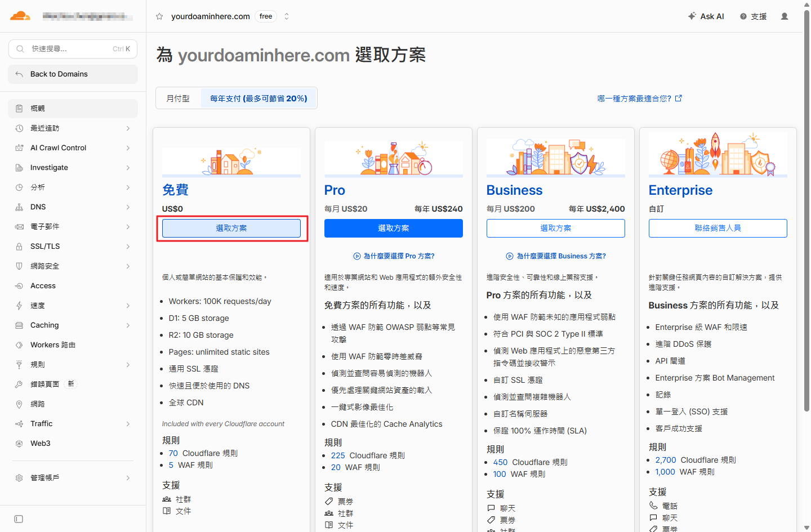Click the Enterprise plan illustration
Viewport: 811px width, 532px height.
click(x=718, y=155)
